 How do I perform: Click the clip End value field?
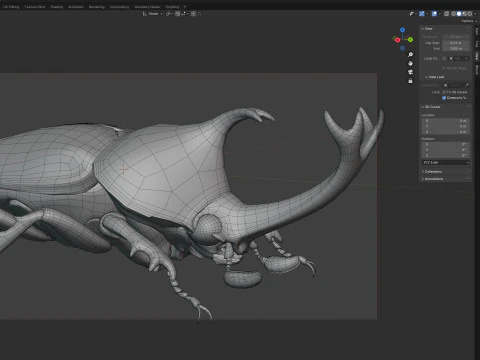[x=456, y=49]
